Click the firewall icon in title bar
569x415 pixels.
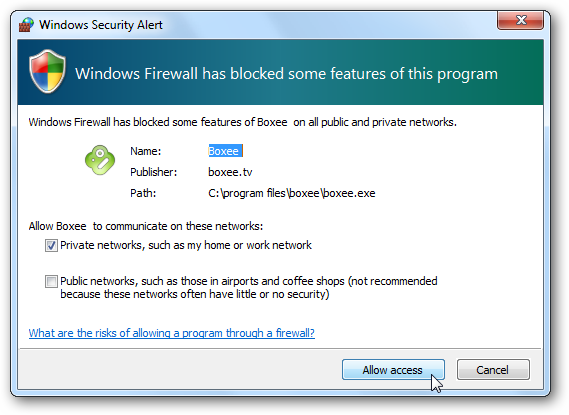[x=26, y=25]
